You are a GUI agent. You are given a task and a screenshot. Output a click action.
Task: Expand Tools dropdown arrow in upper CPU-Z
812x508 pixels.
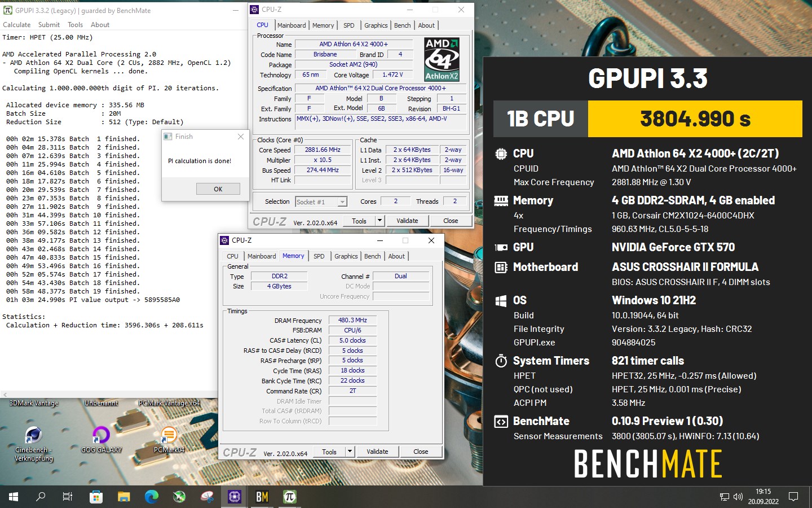[x=379, y=221]
